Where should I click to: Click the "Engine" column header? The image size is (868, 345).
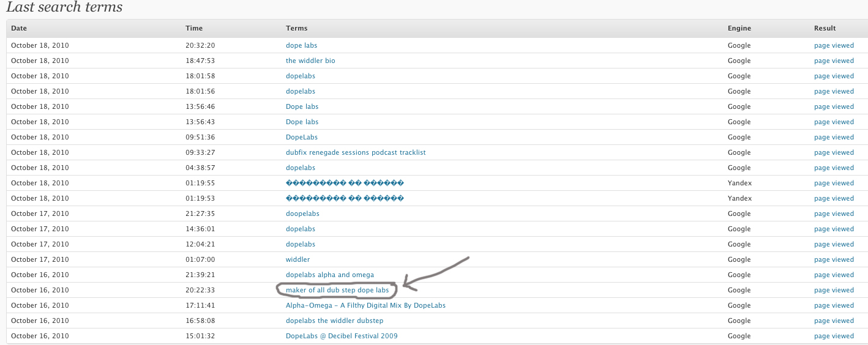[x=739, y=28]
